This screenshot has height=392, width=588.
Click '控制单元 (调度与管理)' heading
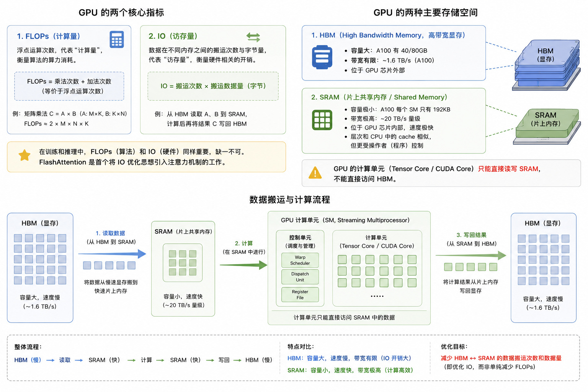pyautogui.click(x=300, y=242)
